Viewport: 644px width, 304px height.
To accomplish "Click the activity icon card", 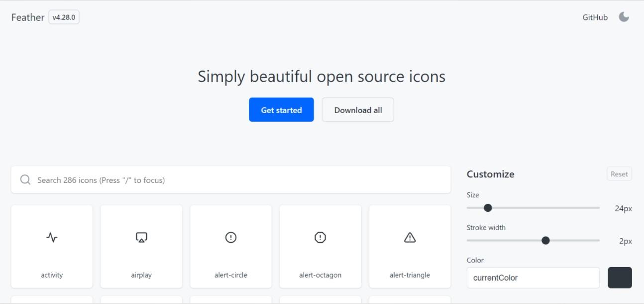I will coord(52,246).
